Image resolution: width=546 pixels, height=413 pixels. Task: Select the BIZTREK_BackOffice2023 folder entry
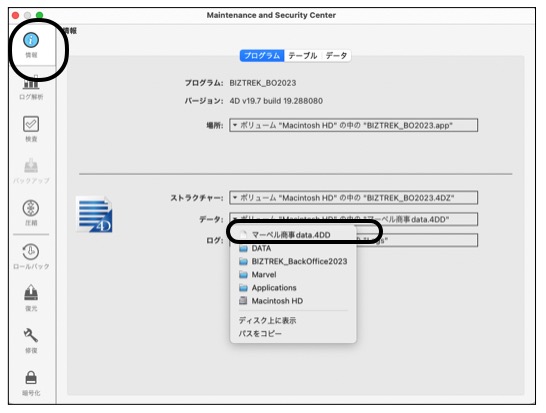(x=293, y=262)
